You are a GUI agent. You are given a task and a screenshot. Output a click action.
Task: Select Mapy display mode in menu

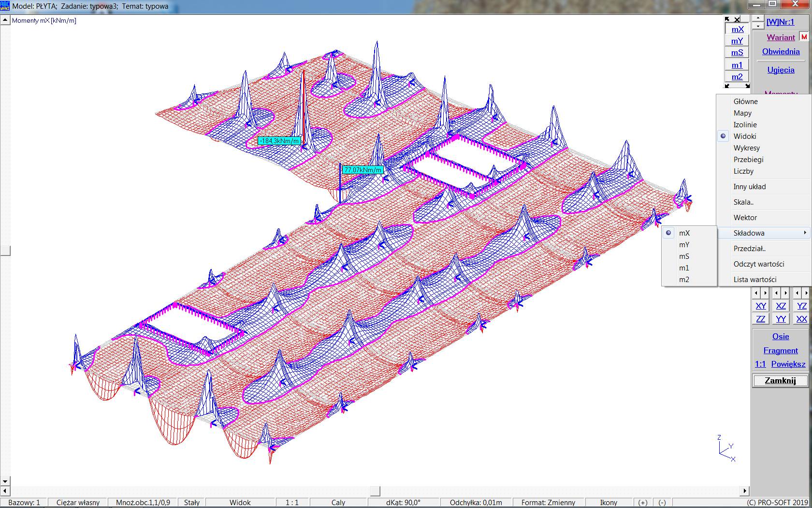click(742, 113)
